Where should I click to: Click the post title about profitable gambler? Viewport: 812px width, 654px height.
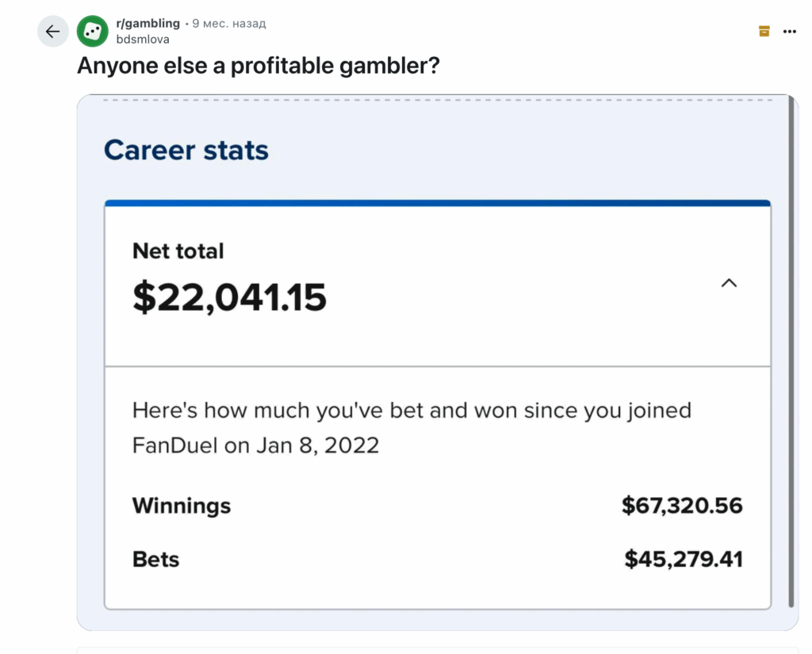click(258, 66)
